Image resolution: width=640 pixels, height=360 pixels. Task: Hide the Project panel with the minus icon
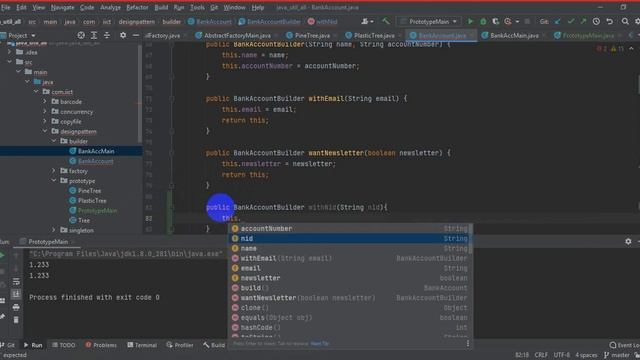(x=136, y=36)
